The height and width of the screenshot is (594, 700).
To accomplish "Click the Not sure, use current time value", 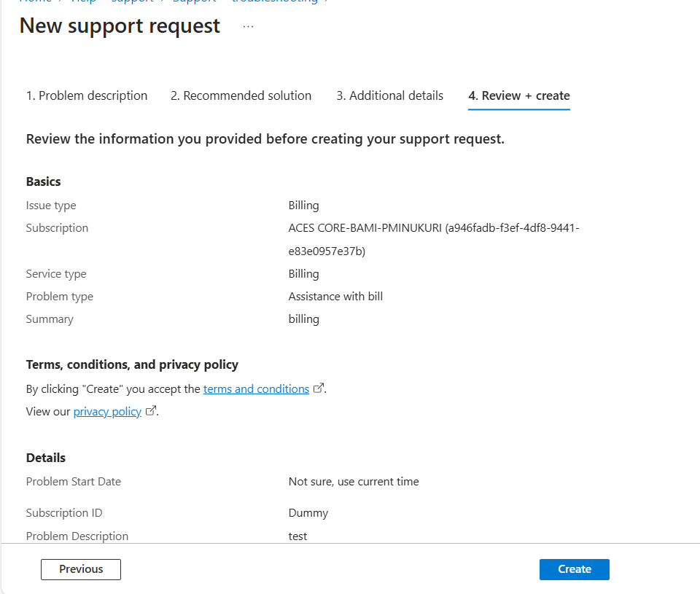I will click(354, 482).
